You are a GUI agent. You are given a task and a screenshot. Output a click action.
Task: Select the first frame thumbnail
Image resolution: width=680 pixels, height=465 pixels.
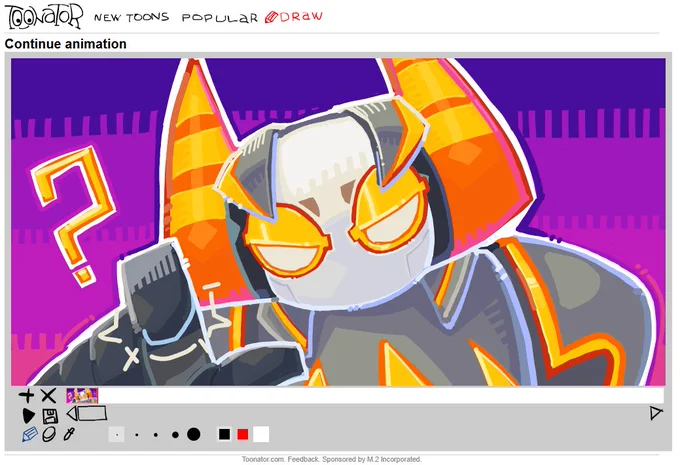click(x=82, y=396)
